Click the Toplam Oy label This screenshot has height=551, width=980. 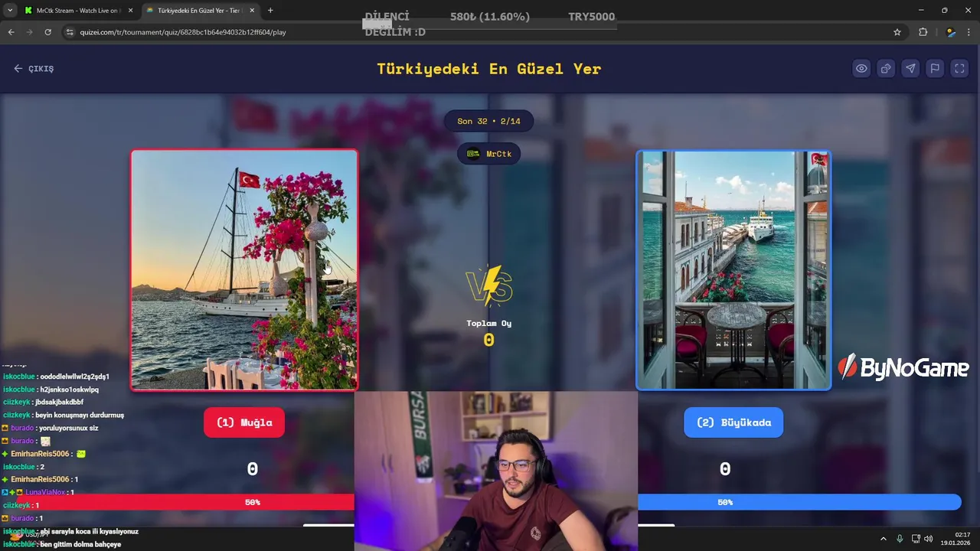click(489, 323)
